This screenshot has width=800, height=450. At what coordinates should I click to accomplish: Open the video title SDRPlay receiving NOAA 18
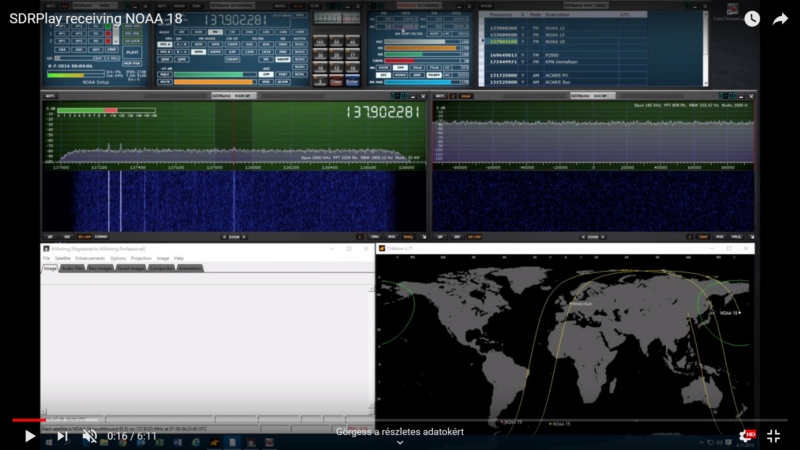[96, 19]
